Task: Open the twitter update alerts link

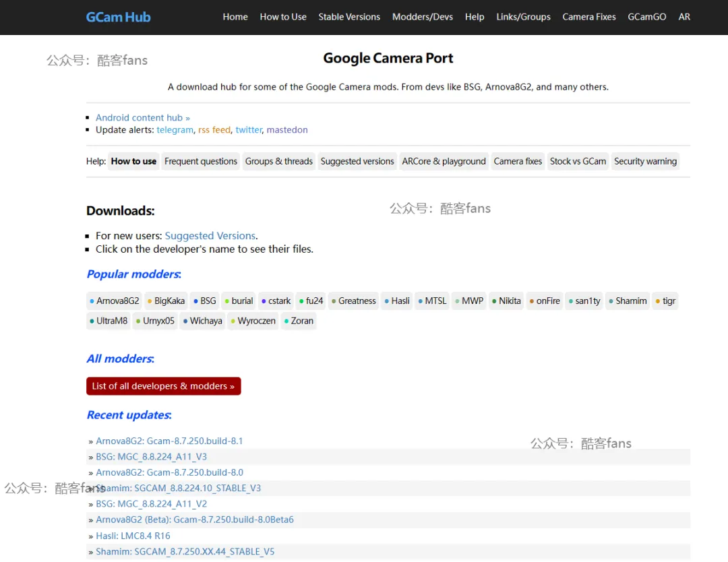Action: [248, 130]
